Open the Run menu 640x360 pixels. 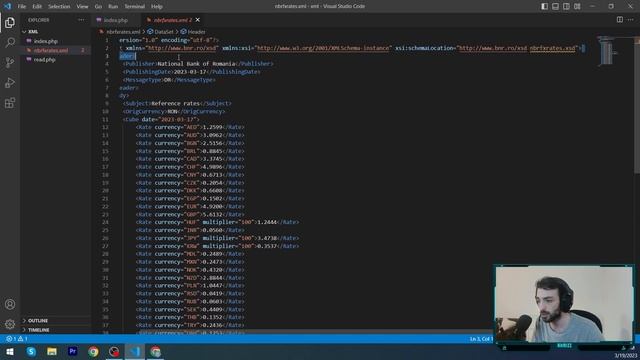point(113,6)
